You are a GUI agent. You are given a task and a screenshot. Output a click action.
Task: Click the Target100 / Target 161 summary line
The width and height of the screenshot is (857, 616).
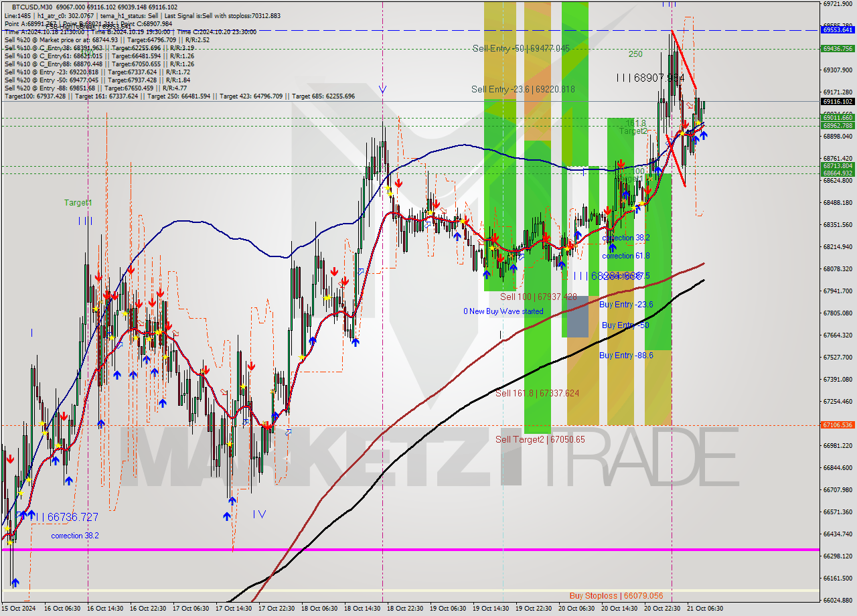coord(179,96)
